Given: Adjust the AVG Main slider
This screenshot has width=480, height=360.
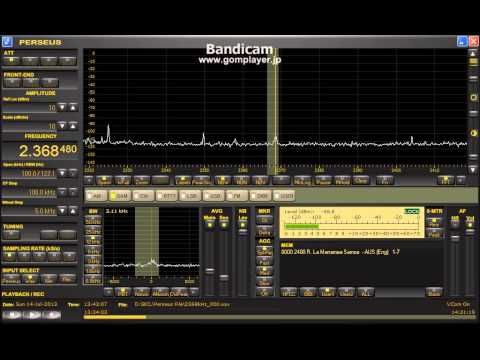Looking at the screenshot, I should pyautogui.click(x=210, y=270).
